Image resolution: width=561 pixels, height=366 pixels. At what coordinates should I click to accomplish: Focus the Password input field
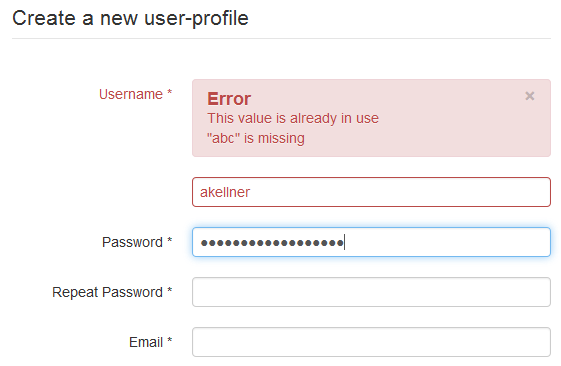point(371,242)
